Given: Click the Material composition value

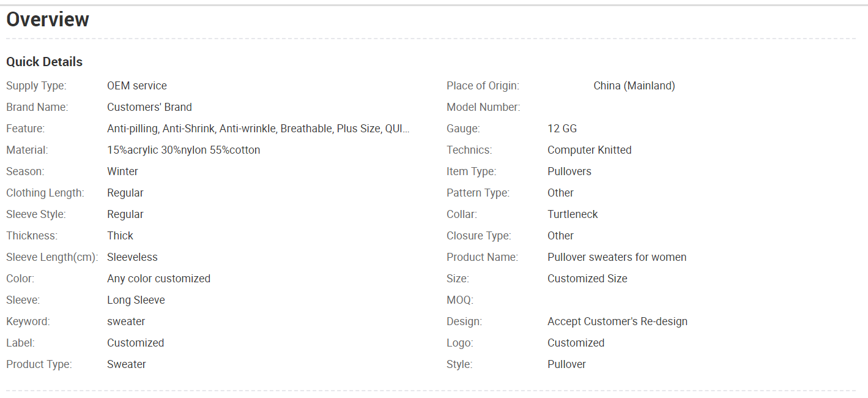Looking at the screenshot, I should coord(184,150).
